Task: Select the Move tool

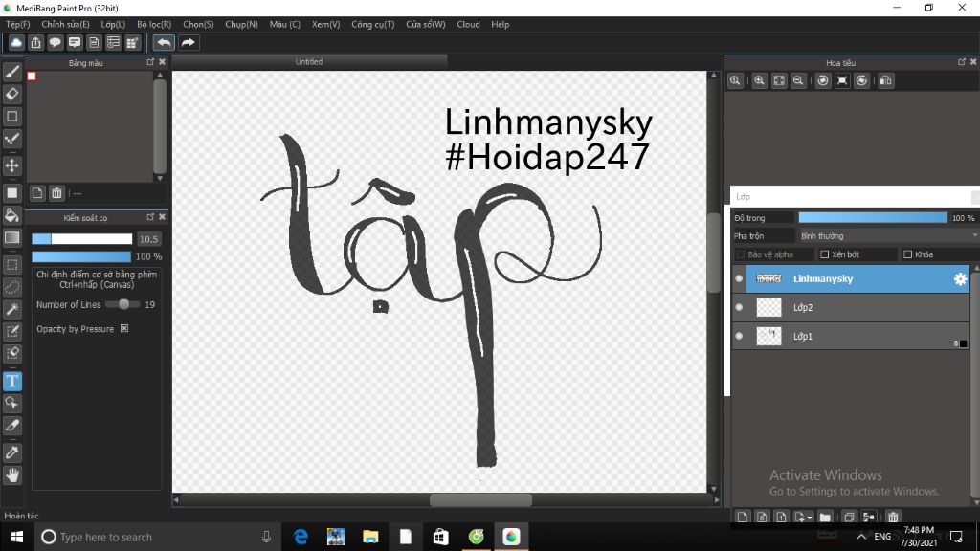Action: (11, 165)
